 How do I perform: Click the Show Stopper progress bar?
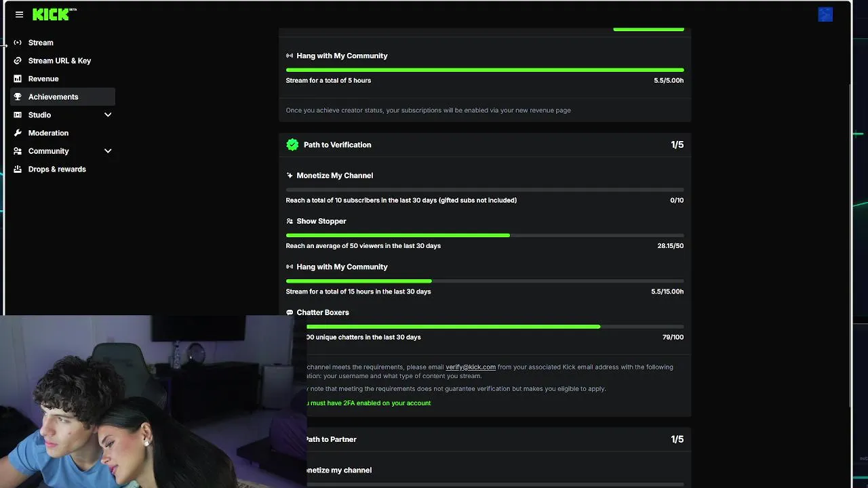tap(484, 235)
